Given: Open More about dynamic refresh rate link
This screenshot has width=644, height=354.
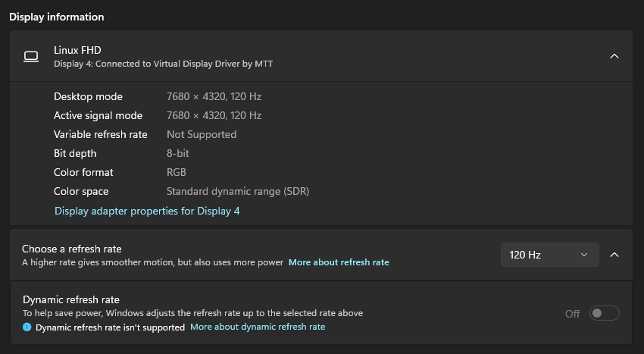Looking at the screenshot, I should point(258,327).
